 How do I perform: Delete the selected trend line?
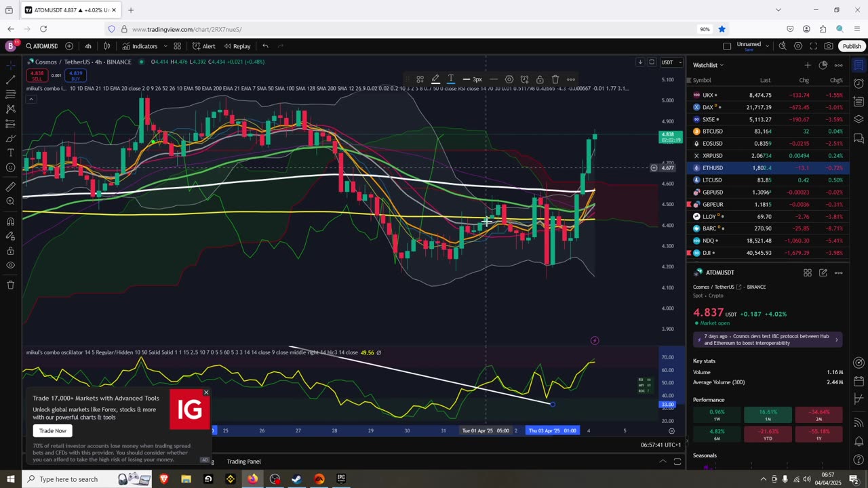(x=555, y=79)
